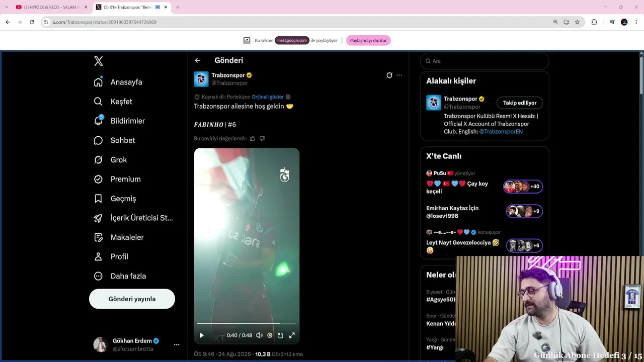The image size is (644, 362).
Task: Open Chrome three-dot menu
Action: coord(636,22)
